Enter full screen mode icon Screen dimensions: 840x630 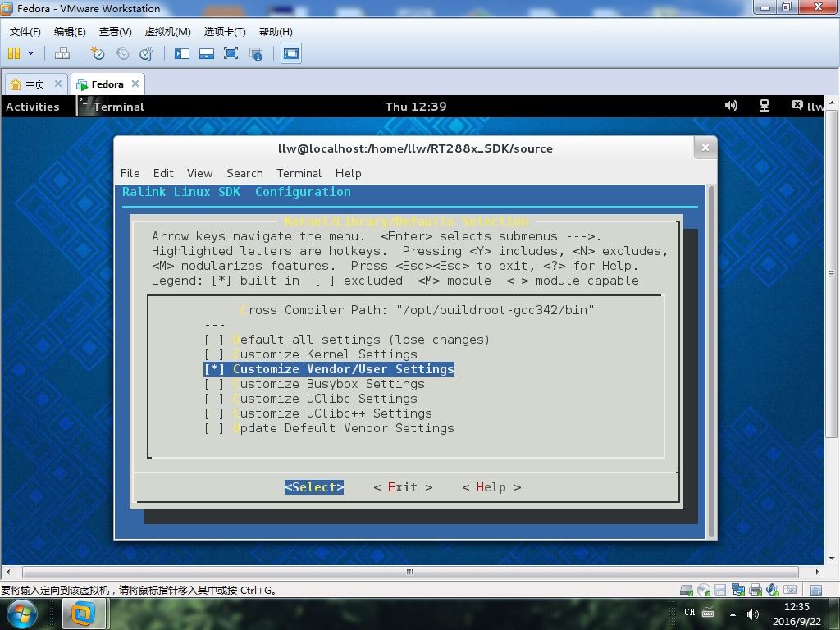pyautogui.click(x=231, y=53)
